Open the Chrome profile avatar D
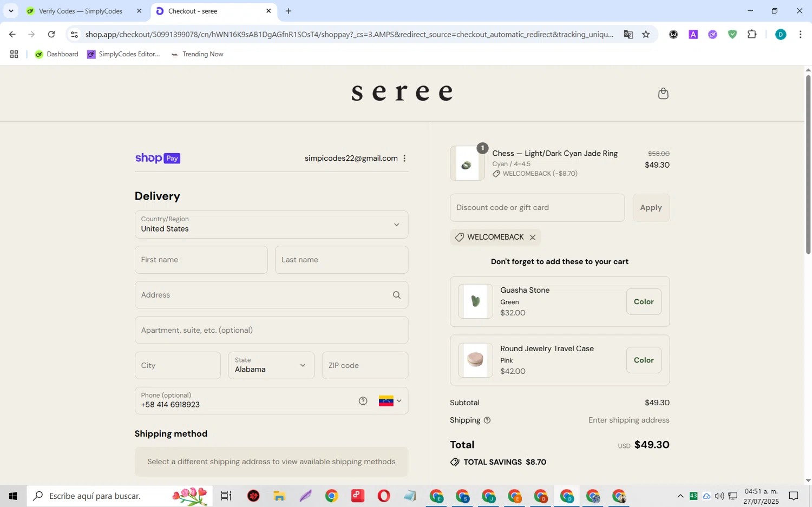 coord(781,34)
